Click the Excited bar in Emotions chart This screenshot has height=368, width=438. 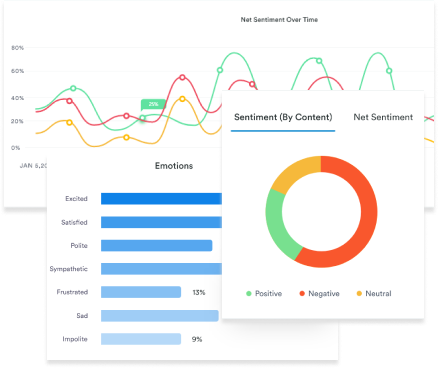(161, 199)
